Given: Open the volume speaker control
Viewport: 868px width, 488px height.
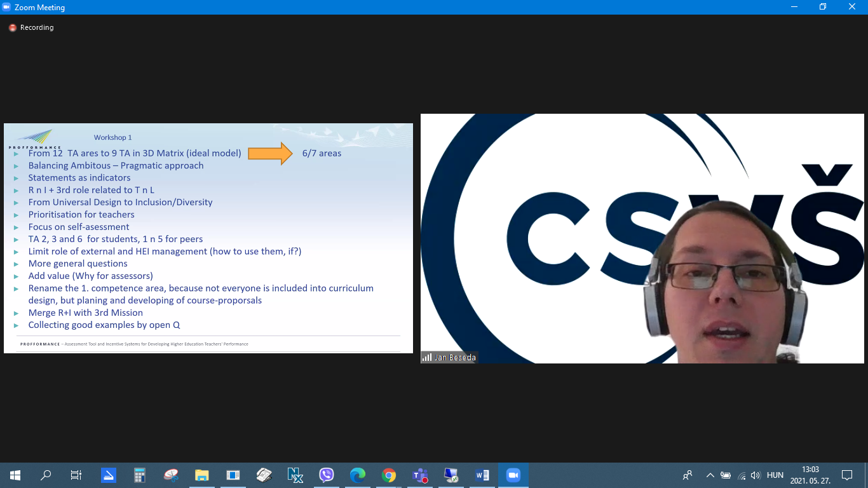Looking at the screenshot, I should click(756, 475).
